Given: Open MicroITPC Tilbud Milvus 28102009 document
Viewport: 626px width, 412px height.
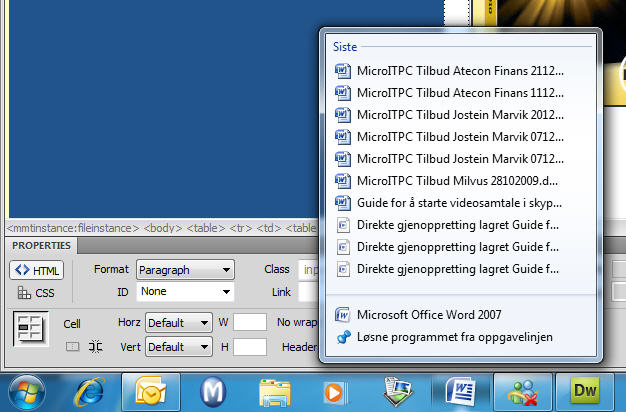Looking at the screenshot, I should click(x=460, y=181).
